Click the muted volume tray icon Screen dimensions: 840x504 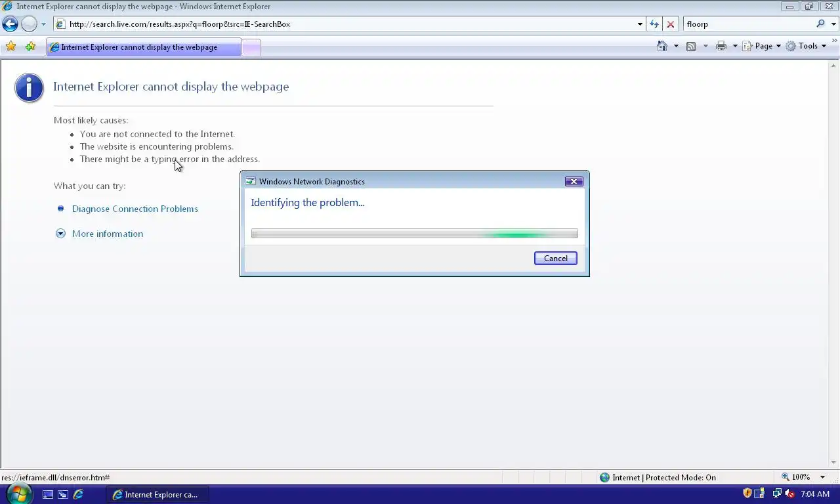[x=789, y=493]
